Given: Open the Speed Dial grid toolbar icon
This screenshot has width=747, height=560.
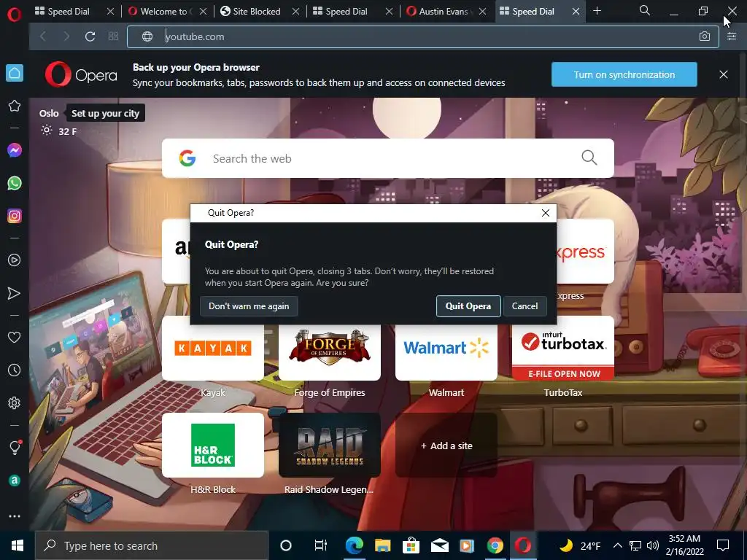Looking at the screenshot, I should coord(113,36).
